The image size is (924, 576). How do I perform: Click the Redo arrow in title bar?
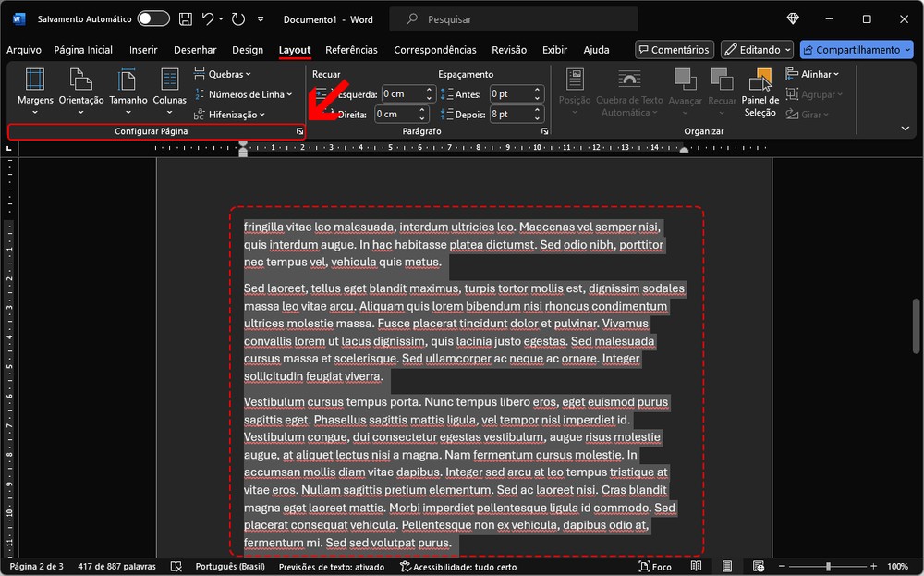click(238, 18)
